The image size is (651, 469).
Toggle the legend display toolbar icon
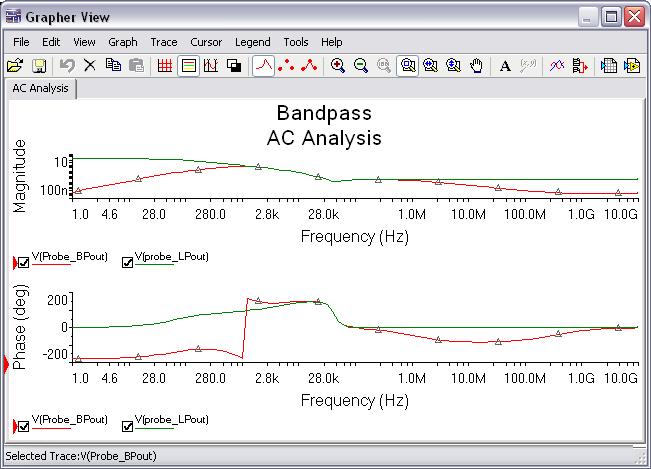click(188, 66)
